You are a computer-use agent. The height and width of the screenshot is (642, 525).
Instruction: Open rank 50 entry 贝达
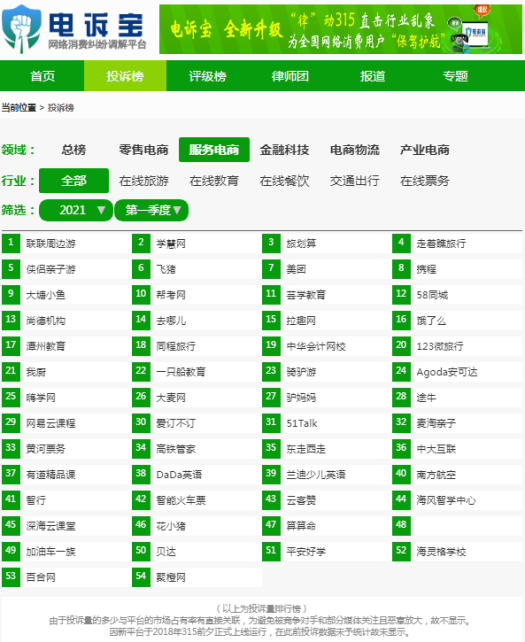166,552
